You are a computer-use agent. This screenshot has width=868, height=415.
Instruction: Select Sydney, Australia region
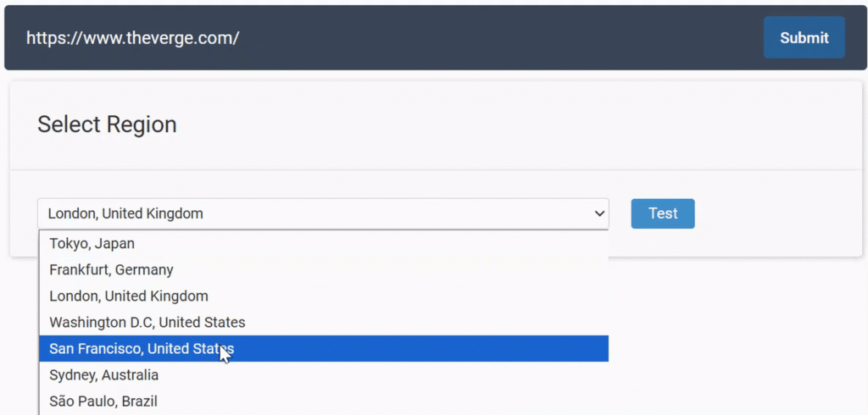pos(103,375)
